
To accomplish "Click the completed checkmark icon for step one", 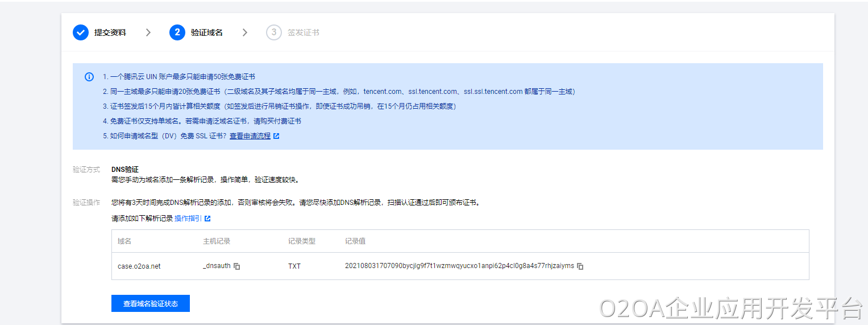I will (81, 32).
